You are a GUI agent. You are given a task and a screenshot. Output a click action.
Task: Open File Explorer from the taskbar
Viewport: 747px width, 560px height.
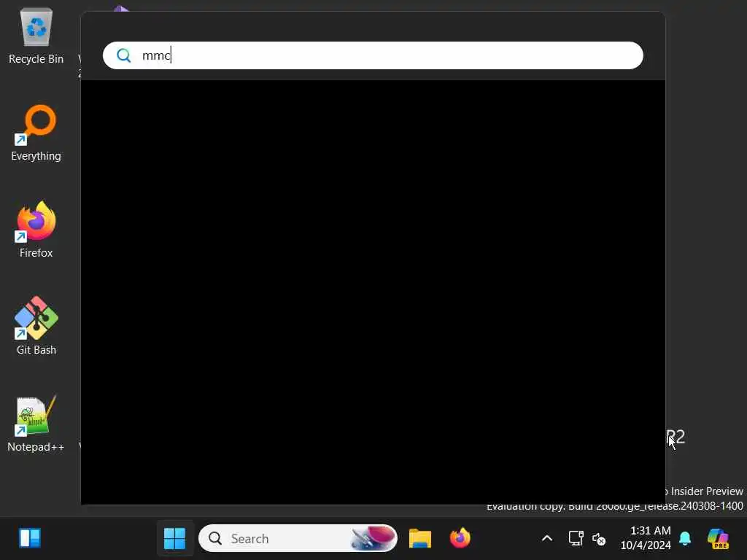(x=419, y=539)
